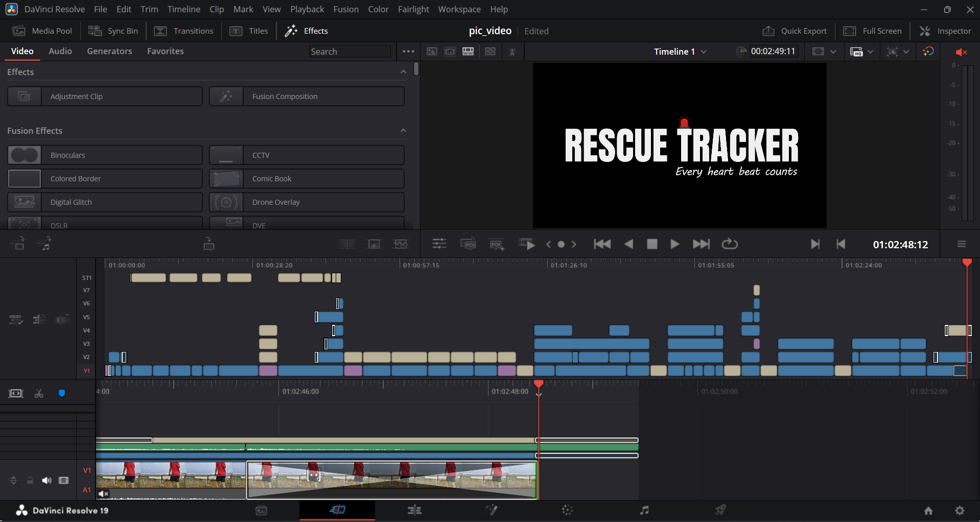Collapse the Fusion Effects section
Image resolution: width=980 pixels, height=522 pixels.
403,131
